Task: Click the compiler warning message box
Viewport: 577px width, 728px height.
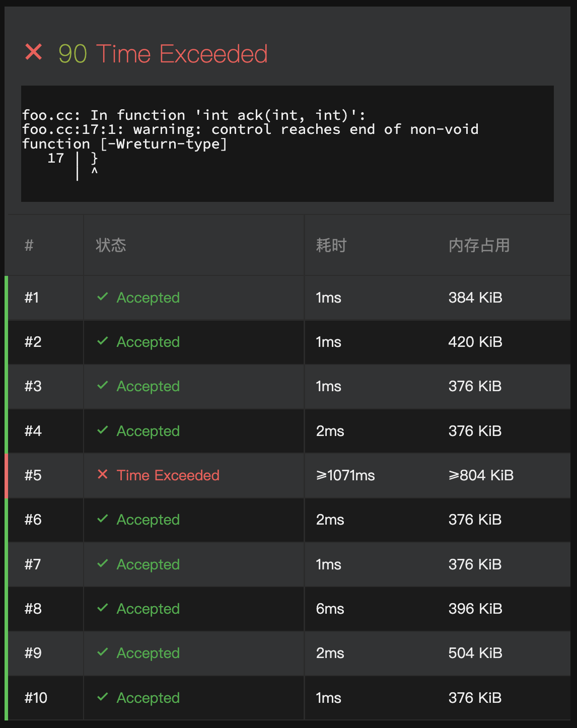Action: 287,143
